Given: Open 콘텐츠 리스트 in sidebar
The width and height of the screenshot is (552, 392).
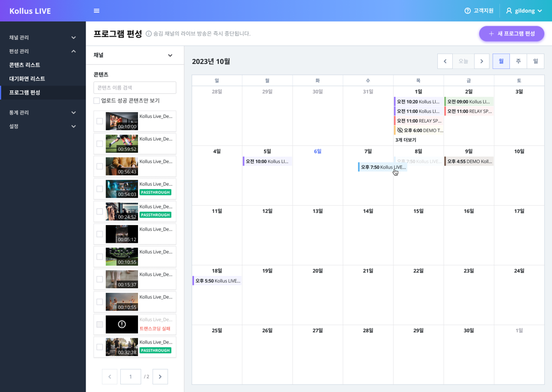Looking at the screenshot, I should click(x=25, y=65).
